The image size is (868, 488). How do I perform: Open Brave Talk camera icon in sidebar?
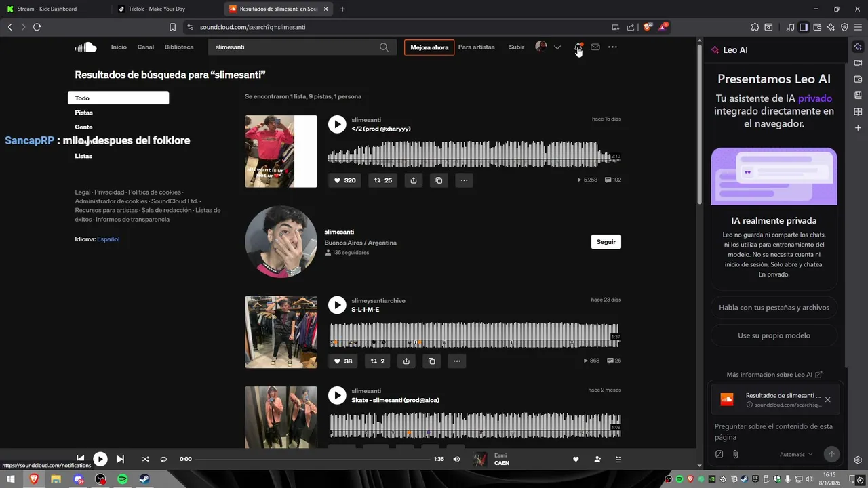point(858,63)
